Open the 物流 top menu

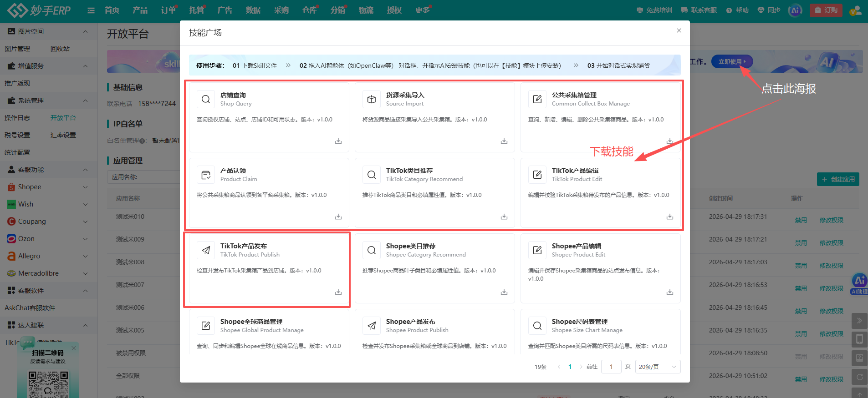[x=366, y=10]
